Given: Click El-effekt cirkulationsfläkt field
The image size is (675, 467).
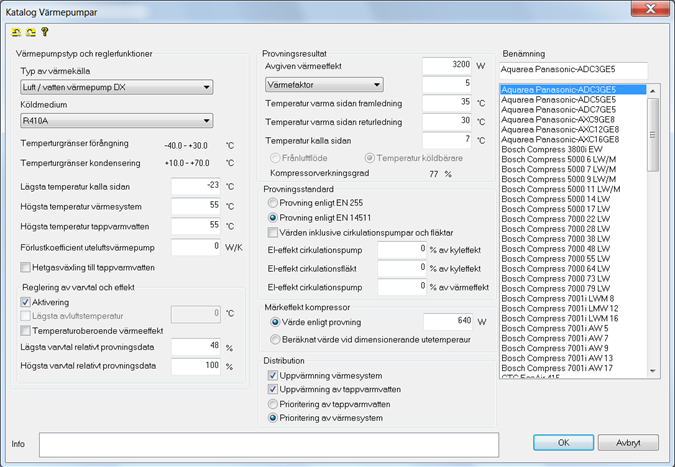Looking at the screenshot, I should (x=402, y=269).
